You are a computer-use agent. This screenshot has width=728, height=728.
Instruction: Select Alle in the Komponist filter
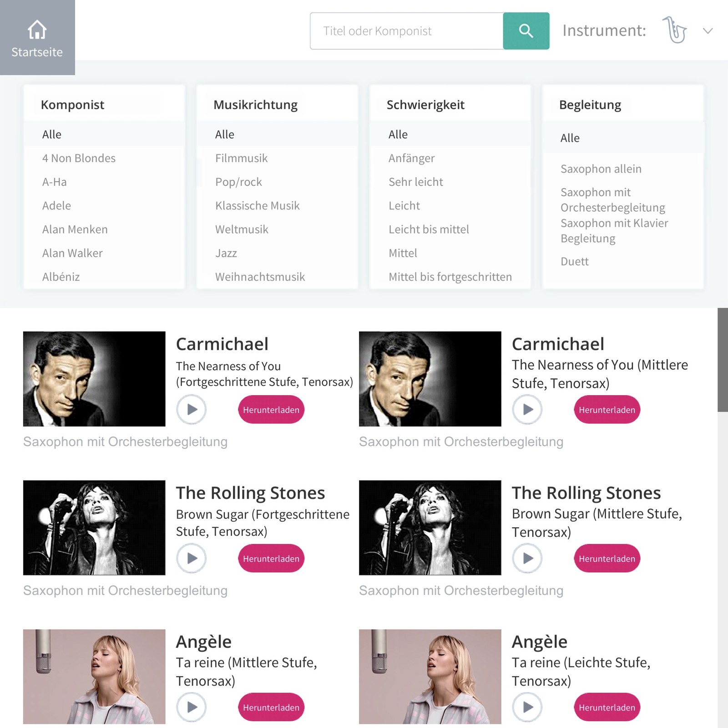tap(104, 134)
